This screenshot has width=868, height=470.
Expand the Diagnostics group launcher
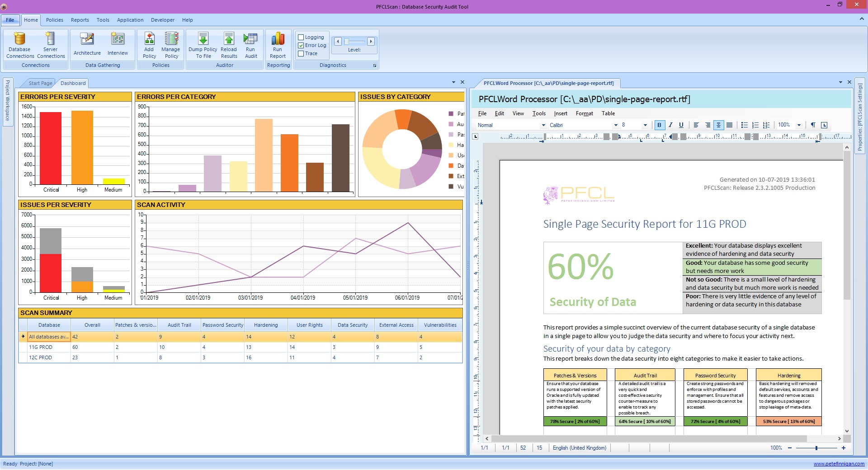375,66
